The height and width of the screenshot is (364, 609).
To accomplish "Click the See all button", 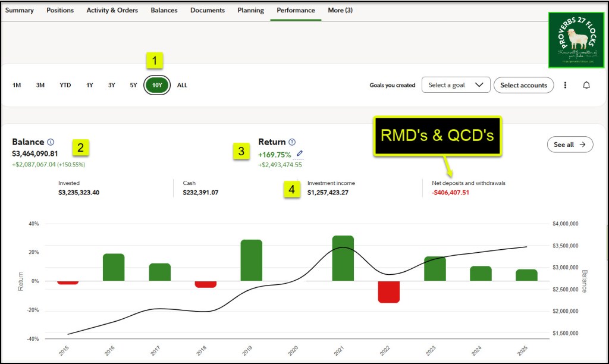I will (570, 145).
